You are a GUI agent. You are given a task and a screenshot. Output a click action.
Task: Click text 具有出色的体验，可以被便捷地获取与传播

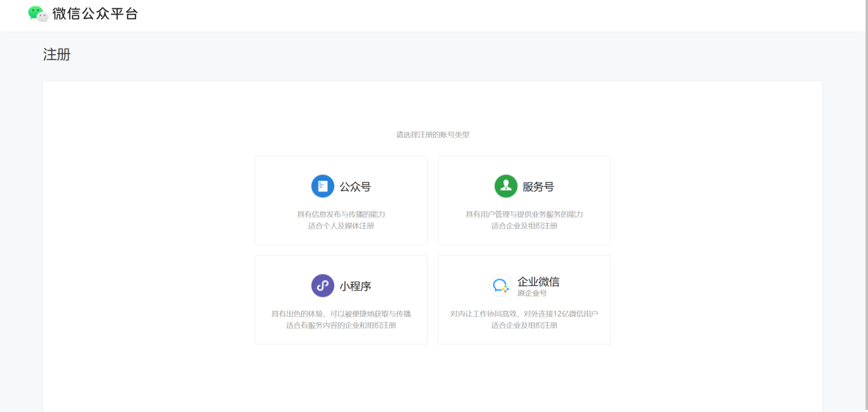point(341,313)
